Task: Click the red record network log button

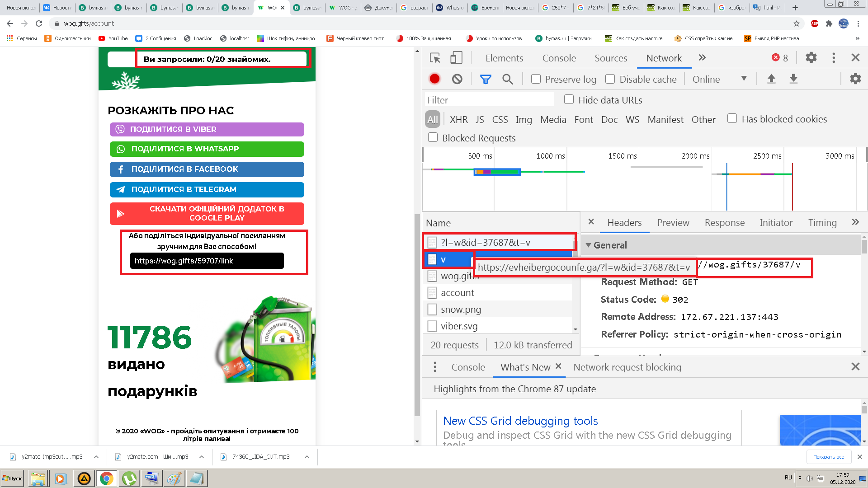Action: pos(434,79)
